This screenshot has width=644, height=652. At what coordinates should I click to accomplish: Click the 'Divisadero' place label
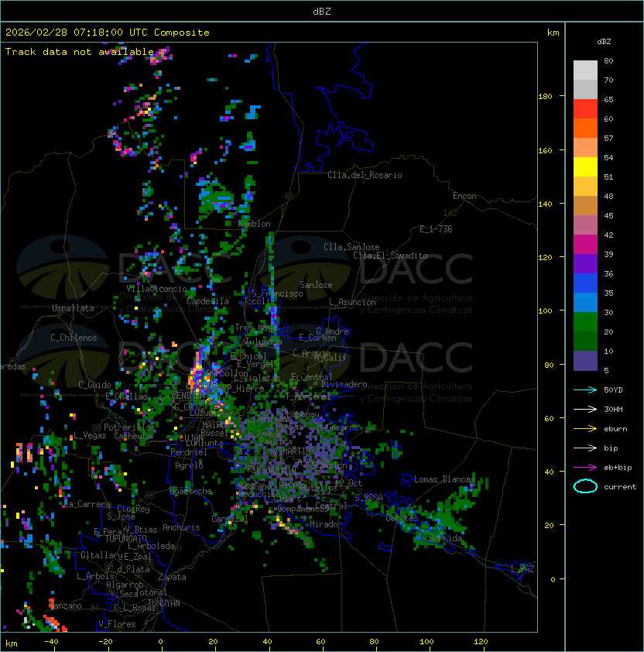pyautogui.click(x=344, y=384)
